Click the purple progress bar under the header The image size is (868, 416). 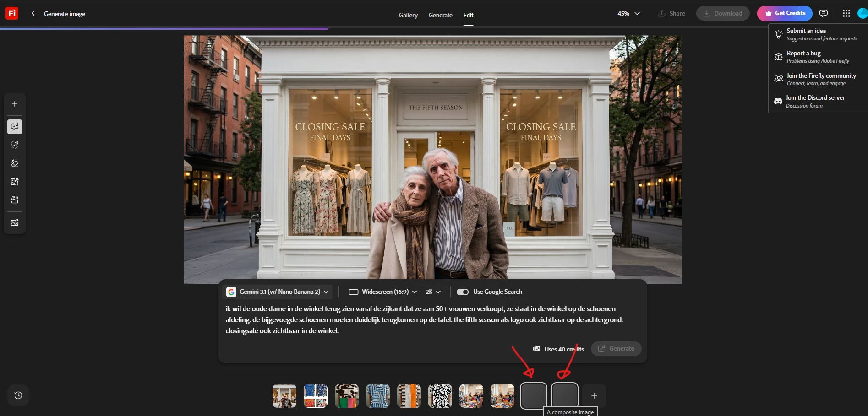coord(164,28)
